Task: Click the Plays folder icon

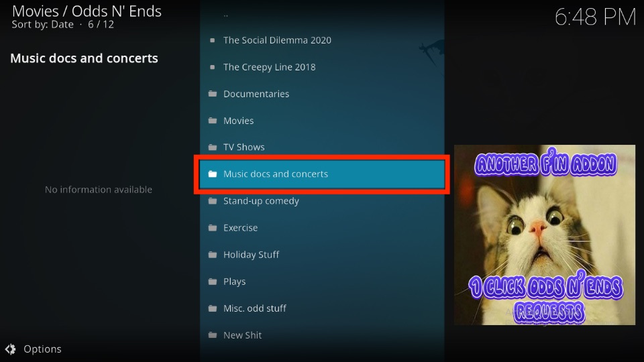Action: (x=213, y=281)
